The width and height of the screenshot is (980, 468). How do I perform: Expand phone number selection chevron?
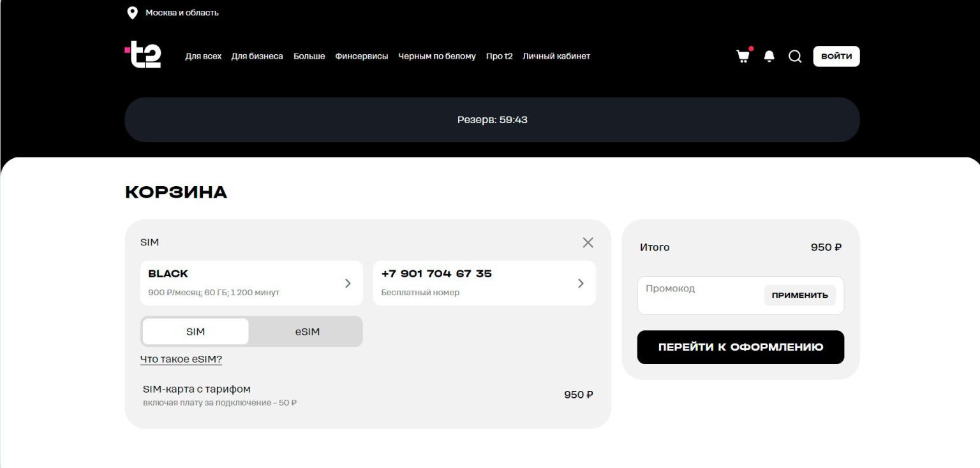tap(581, 283)
